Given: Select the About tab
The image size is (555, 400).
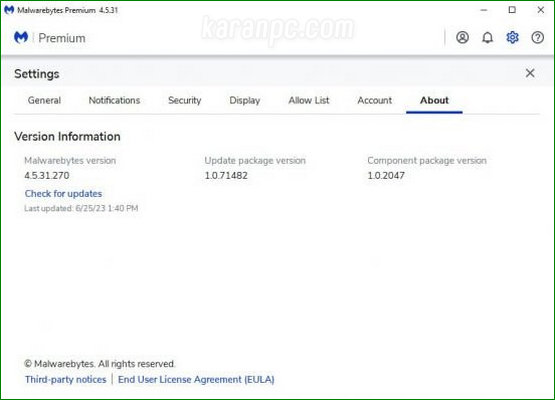Looking at the screenshot, I should 434,100.
